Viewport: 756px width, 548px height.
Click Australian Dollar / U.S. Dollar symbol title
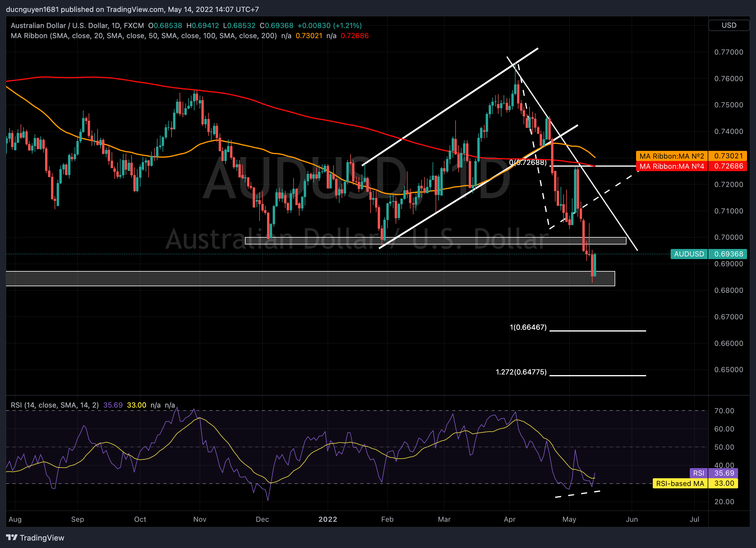77,26
